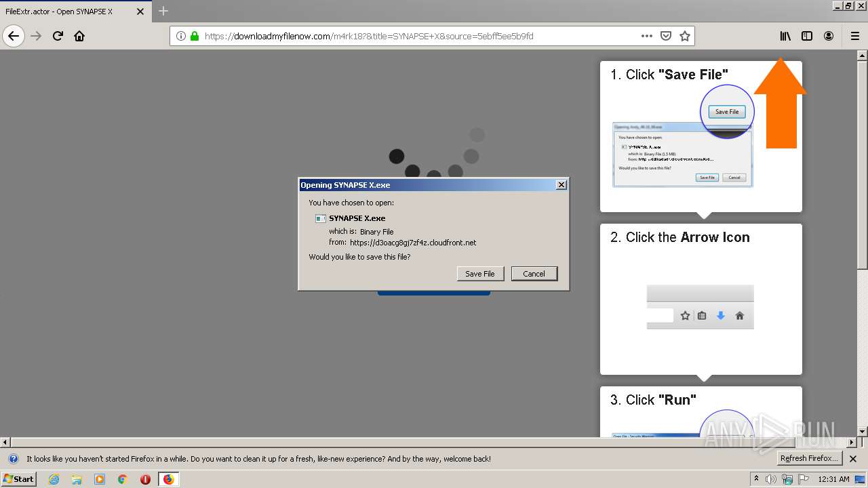
Task: Open Windows Explorer folder from taskbar
Action: coord(77,479)
